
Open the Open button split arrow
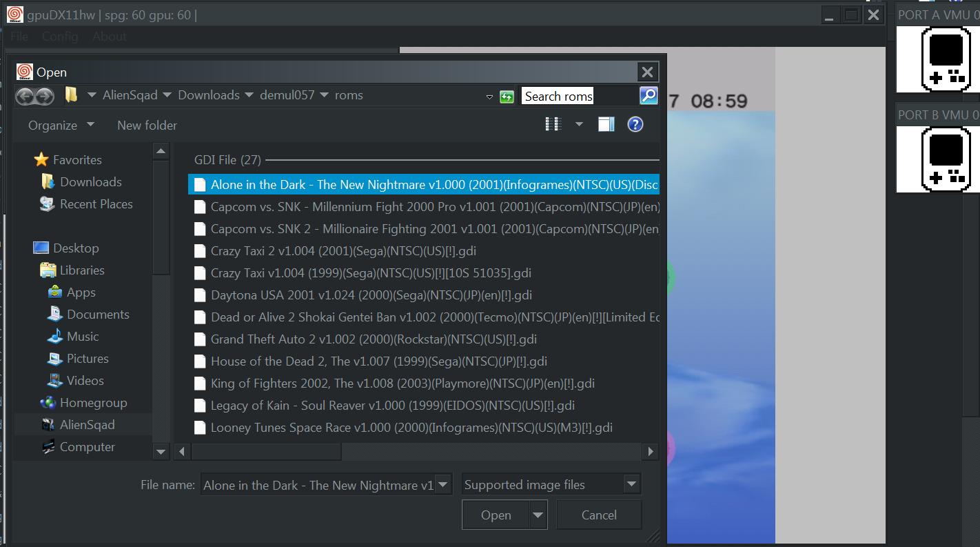tap(538, 515)
